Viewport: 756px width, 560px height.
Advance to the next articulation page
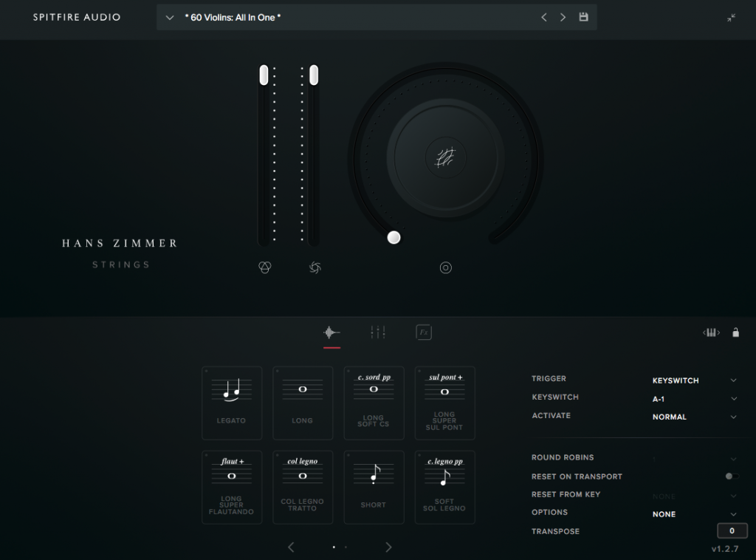click(388, 547)
